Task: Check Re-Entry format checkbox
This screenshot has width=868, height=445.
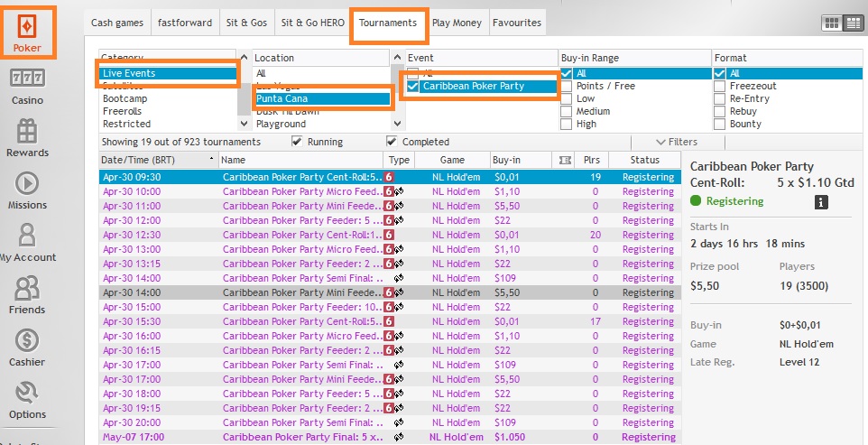Action: tap(719, 98)
